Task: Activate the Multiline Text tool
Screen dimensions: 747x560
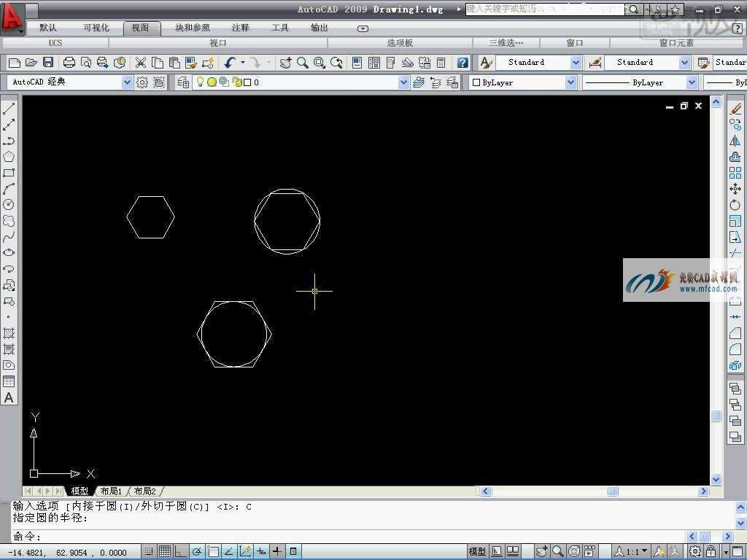Action: [x=9, y=397]
